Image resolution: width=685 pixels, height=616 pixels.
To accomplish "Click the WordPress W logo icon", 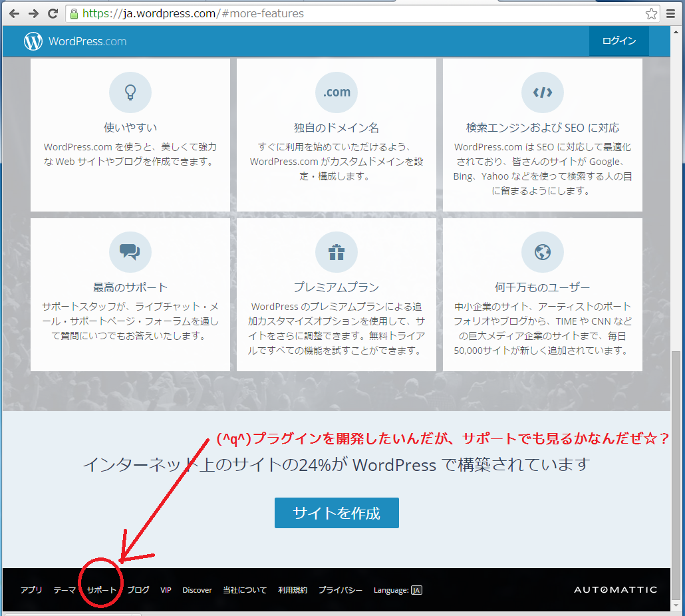I will (x=33, y=41).
